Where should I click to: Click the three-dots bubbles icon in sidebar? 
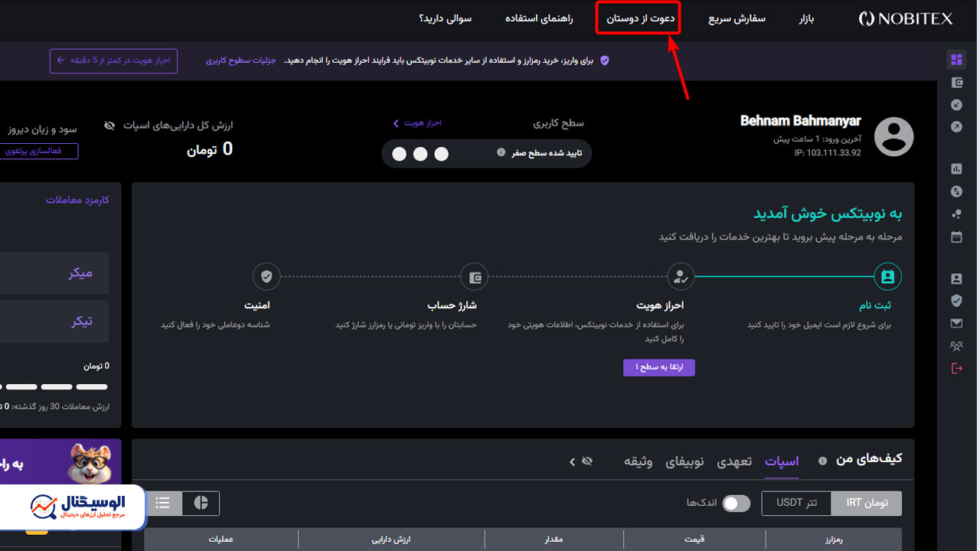956,214
